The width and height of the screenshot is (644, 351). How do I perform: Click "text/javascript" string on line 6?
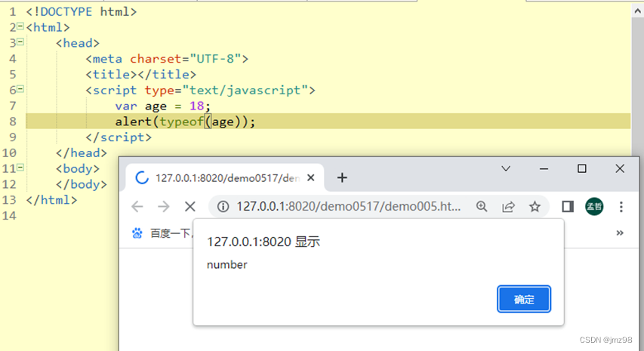click(x=245, y=90)
